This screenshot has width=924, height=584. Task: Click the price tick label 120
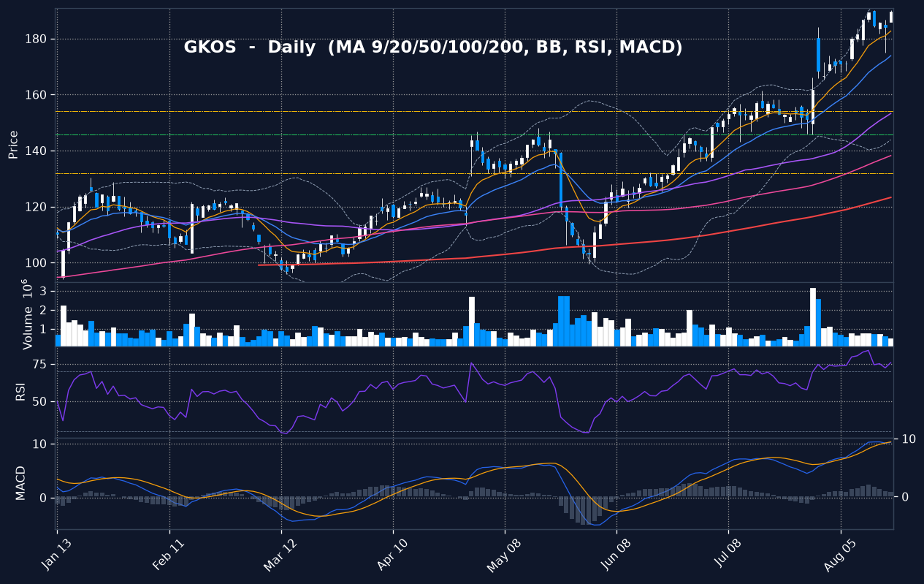37,208
